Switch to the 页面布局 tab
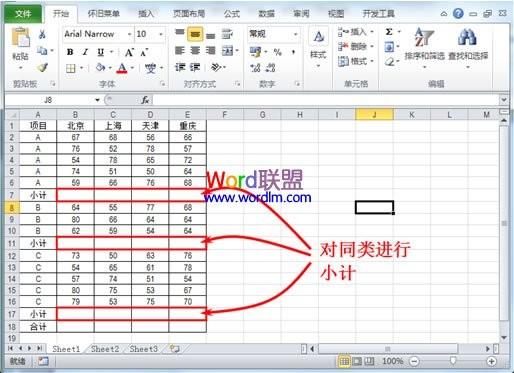The height and width of the screenshot is (373, 514). tap(189, 14)
